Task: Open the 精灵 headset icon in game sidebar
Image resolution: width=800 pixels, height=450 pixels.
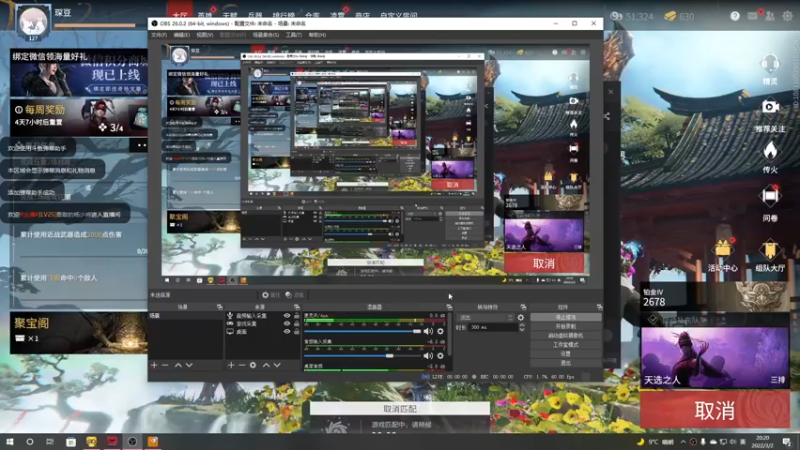Action: click(770, 64)
